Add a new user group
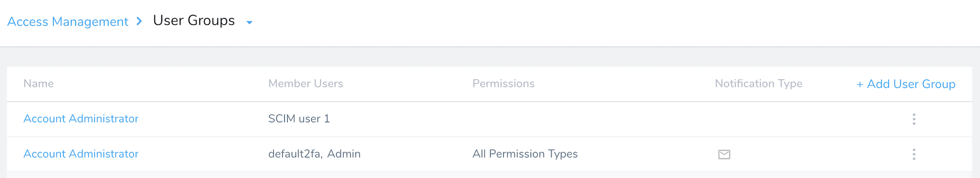The width and height of the screenshot is (980, 178). pos(906,84)
